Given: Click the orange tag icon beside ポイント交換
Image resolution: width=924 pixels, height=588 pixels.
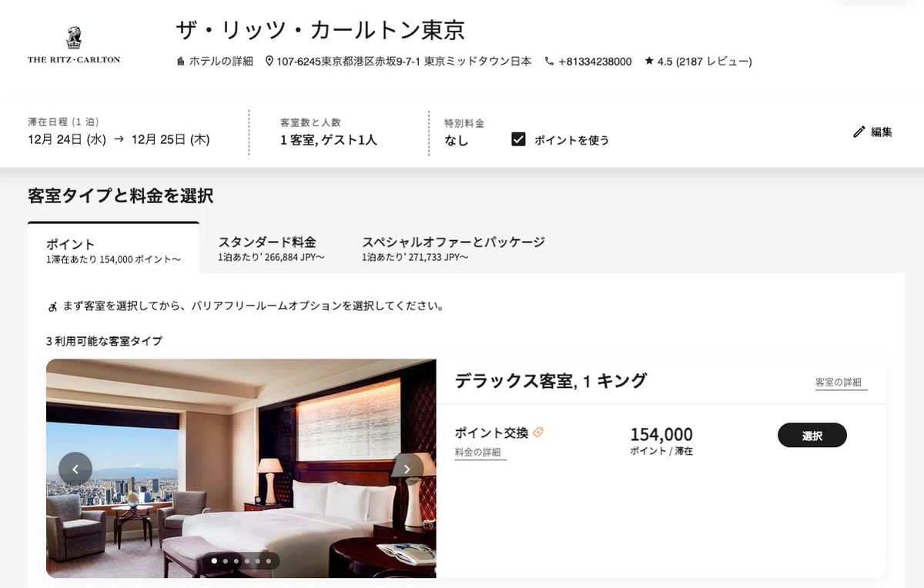Looking at the screenshot, I should 538,433.
